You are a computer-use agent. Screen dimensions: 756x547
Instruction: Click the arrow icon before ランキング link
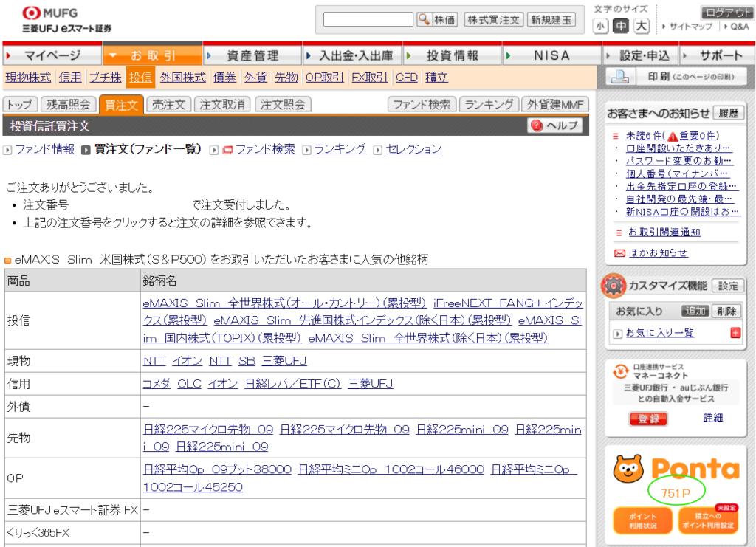point(306,150)
